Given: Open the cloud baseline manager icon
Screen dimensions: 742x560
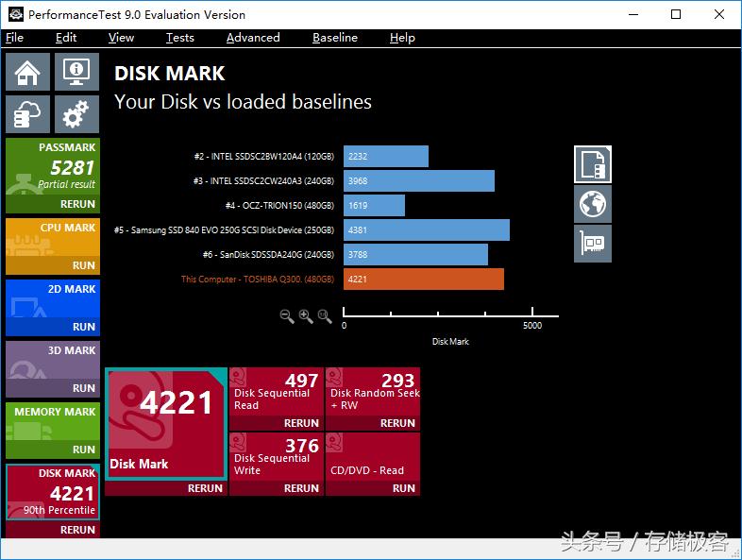Looking at the screenshot, I should point(27,114).
